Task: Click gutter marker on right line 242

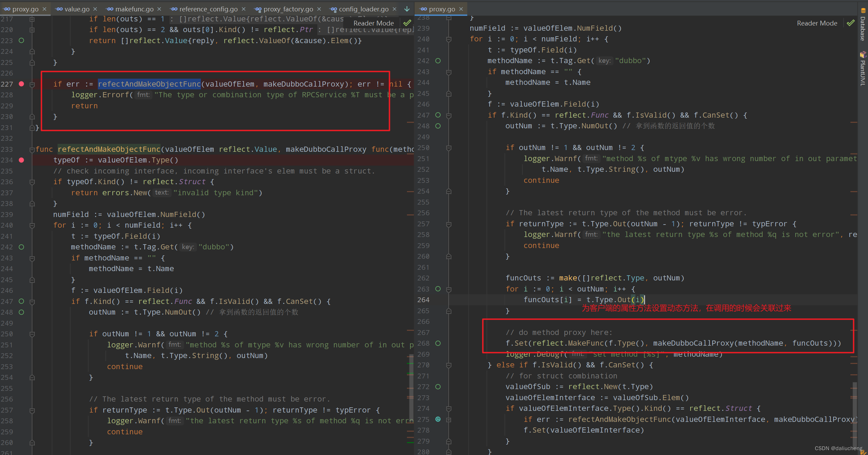Action: coord(438,61)
